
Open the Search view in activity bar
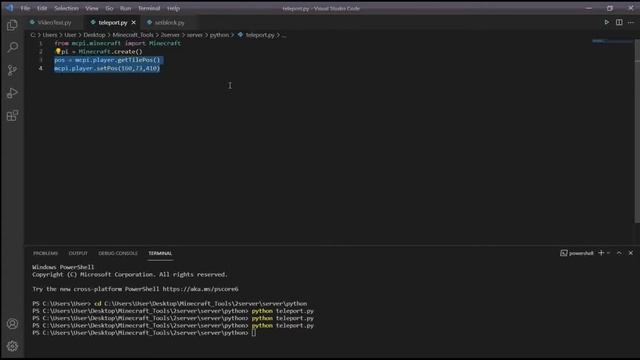(13, 47)
